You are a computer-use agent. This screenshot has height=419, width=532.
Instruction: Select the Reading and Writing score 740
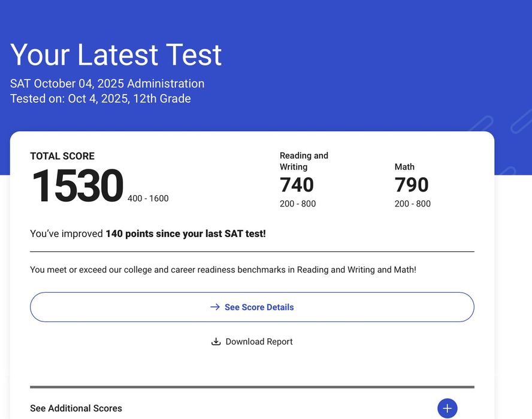pyautogui.click(x=297, y=185)
